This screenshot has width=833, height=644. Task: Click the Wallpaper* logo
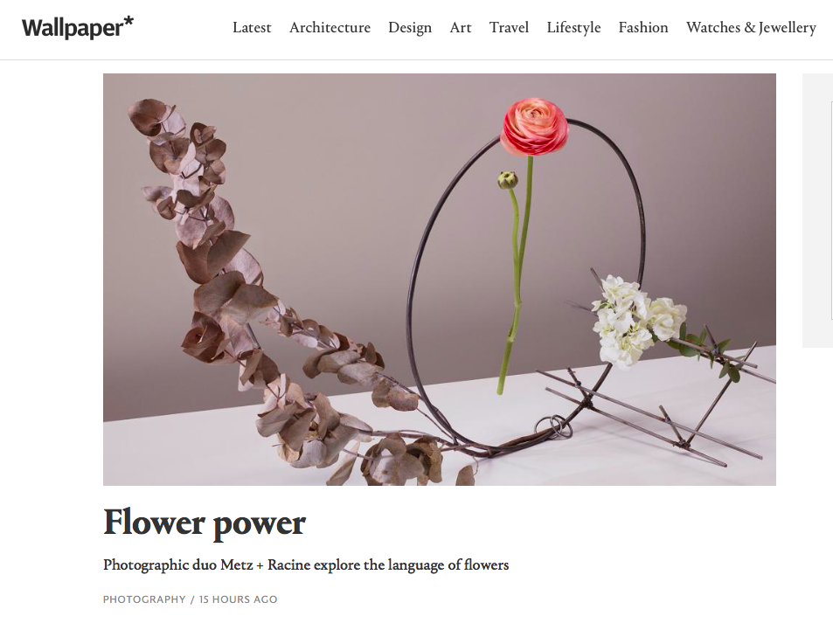[78, 28]
